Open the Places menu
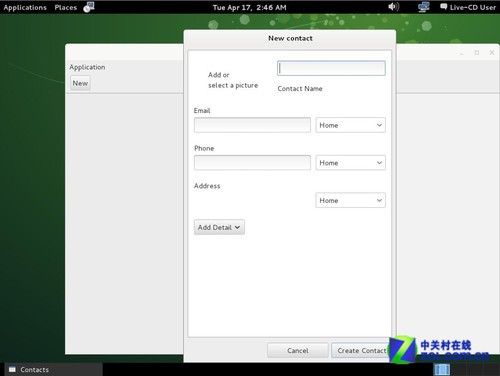Screen dimensions: 500x376 click(x=66, y=7)
